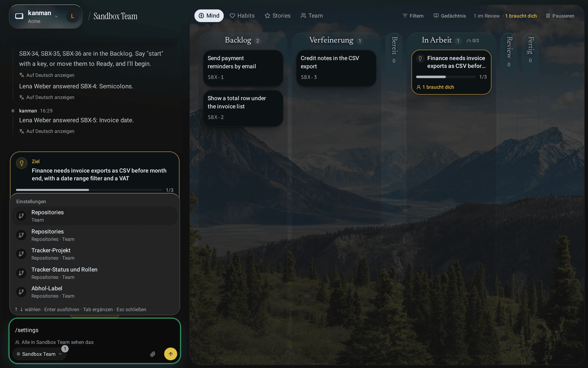Choose Tracker-Status und Rollen entry
The height and width of the screenshot is (368, 588).
(95, 273)
